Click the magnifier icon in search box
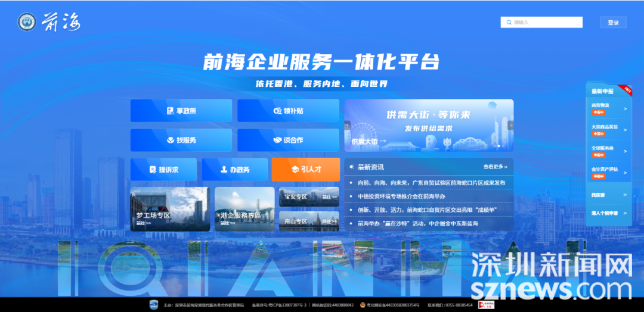The height and width of the screenshot is (312, 644). coord(507,23)
